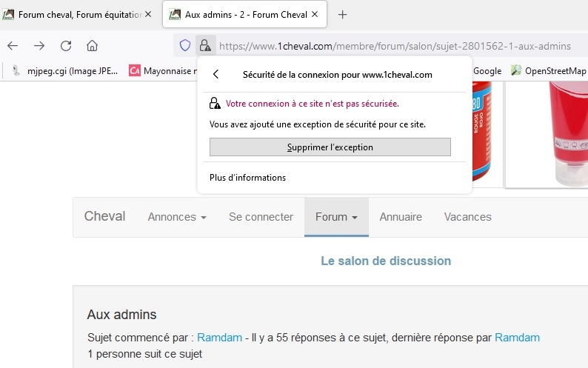Click the browser Forward arrow button
Viewport: 588px width, 368px height.
click(x=39, y=46)
